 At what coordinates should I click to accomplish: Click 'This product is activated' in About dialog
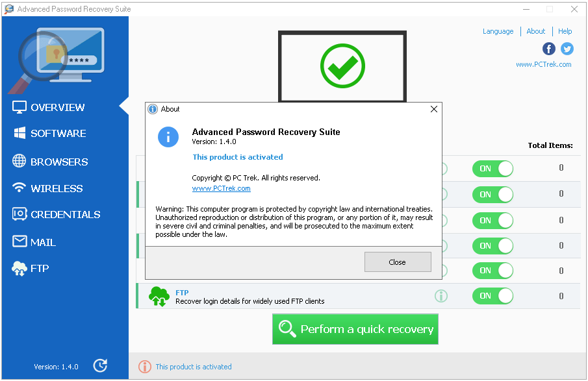point(238,157)
